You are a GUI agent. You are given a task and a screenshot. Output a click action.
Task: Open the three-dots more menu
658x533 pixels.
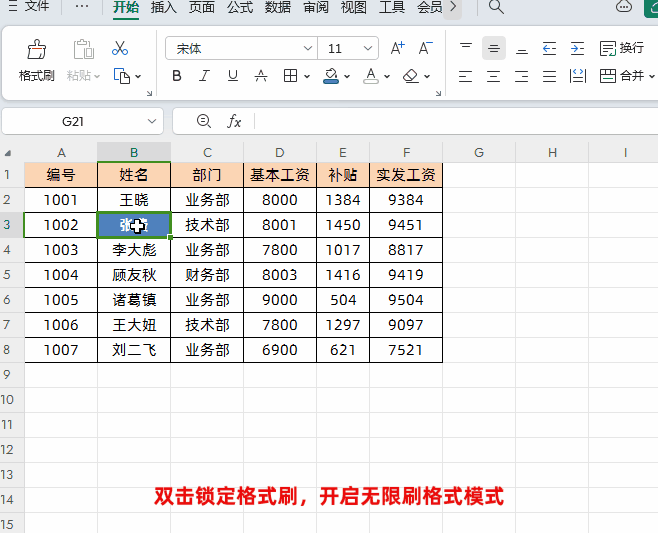pyautogui.click(x=82, y=6)
